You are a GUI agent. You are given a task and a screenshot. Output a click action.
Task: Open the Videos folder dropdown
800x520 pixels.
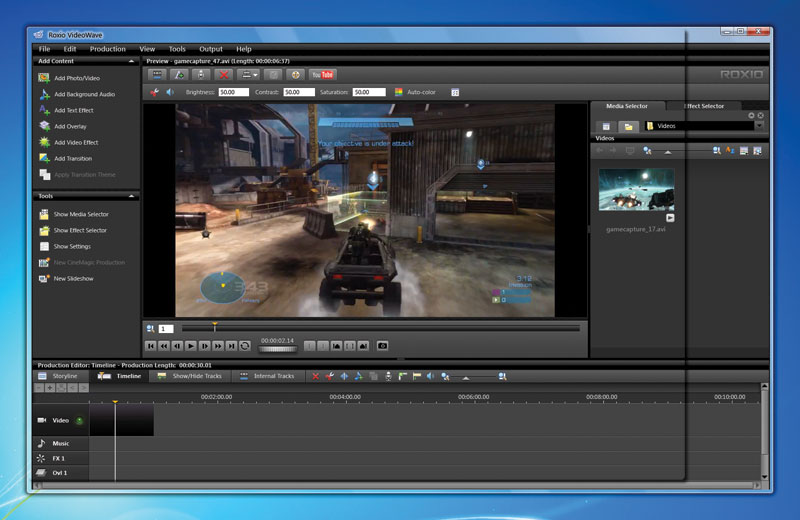759,126
